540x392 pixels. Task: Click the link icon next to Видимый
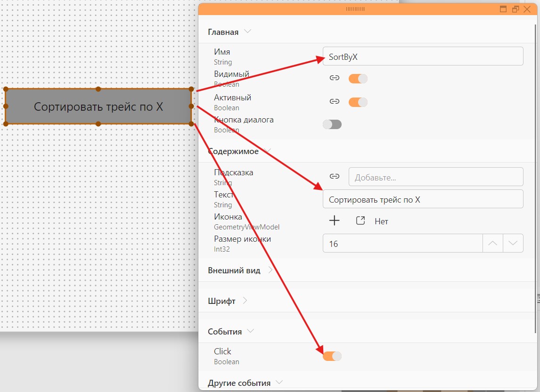(x=334, y=78)
